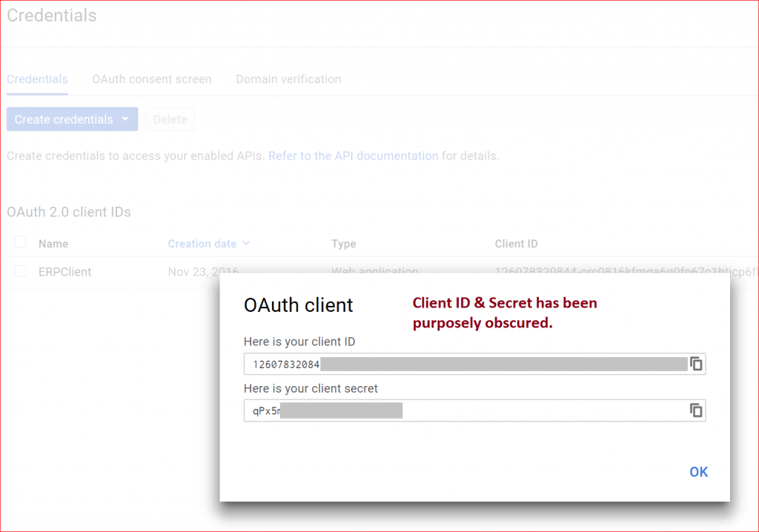This screenshot has height=532, width=759.
Task: Click the Delete button
Action: point(170,119)
